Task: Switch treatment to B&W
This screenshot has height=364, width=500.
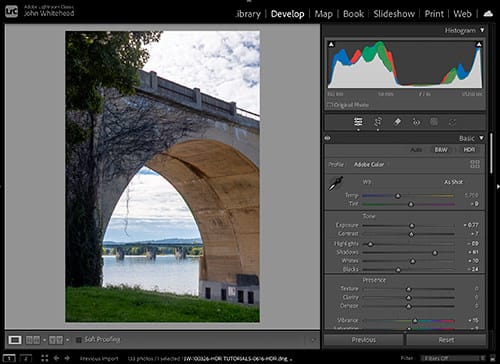Action: point(441,150)
